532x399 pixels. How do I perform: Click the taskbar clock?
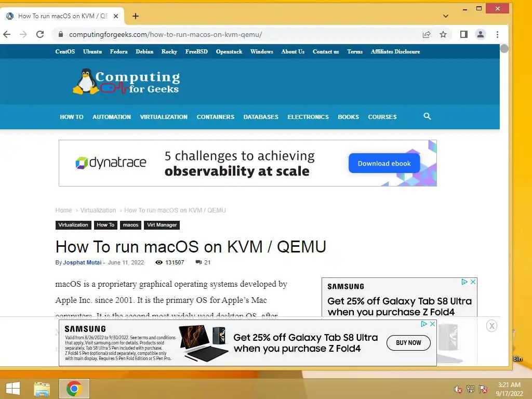tap(509, 389)
